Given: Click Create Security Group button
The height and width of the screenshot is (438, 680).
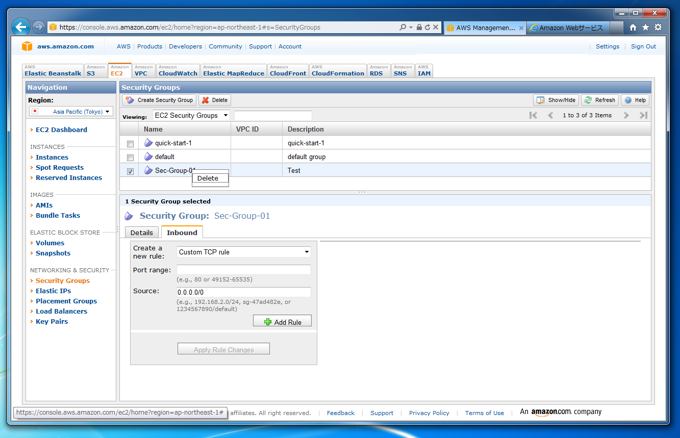Looking at the screenshot, I should pyautogui.click(x=159, y=100).
